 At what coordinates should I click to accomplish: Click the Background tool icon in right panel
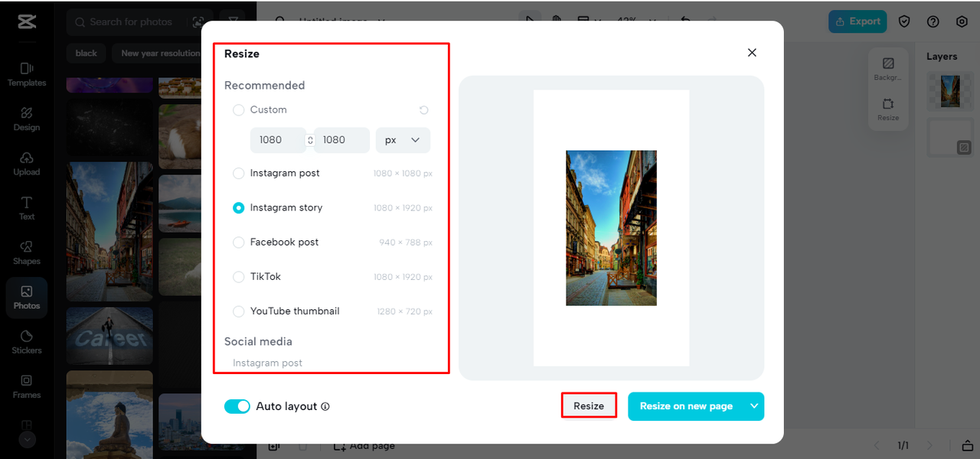click(888, 69)
